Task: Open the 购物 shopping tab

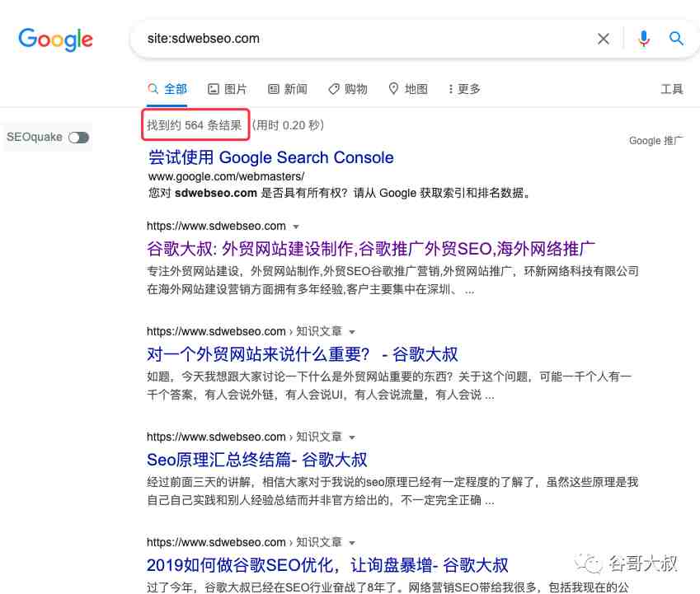Action: click(x=348, y=89)
